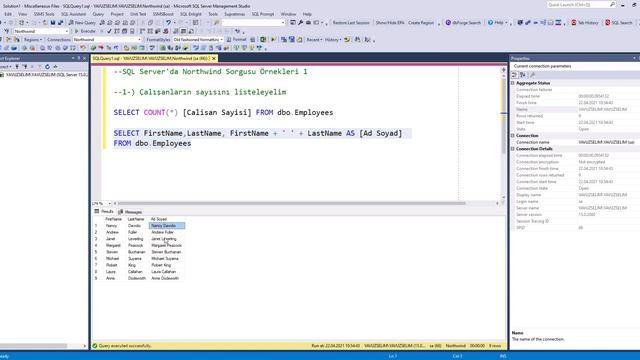
Task: Click Alphabetical sort icon in Properties panel
Action: [523, 75]
